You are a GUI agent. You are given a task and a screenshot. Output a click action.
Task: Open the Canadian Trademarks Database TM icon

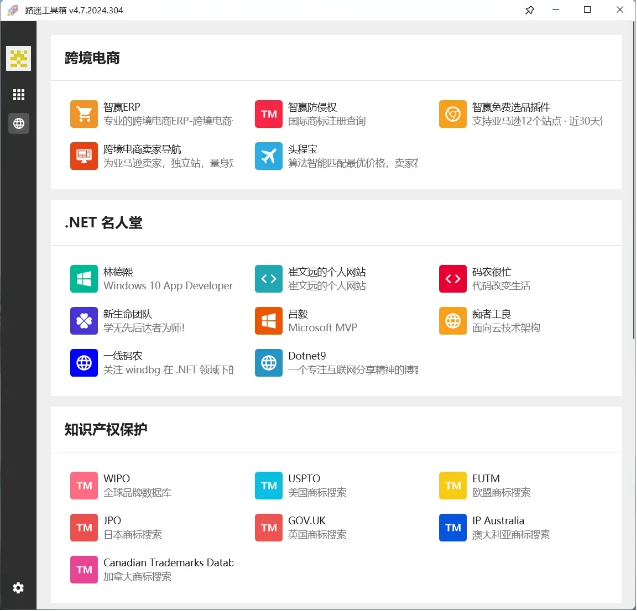(x=84, y=570)
